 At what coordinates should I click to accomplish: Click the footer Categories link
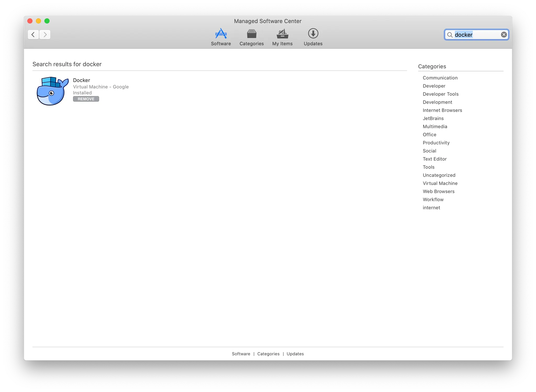(268, 354)
